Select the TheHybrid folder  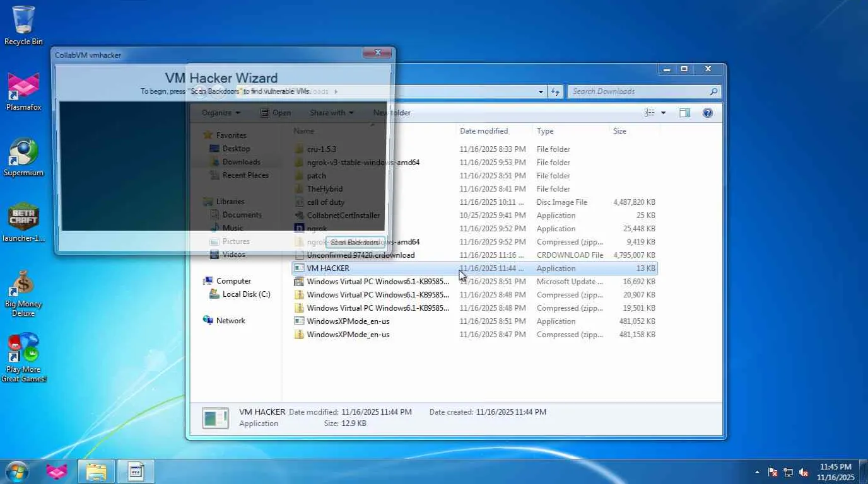(474, 189)
